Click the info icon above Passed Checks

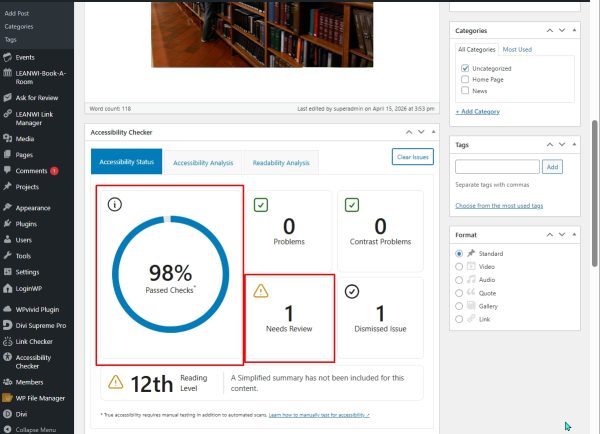pos(115,204)
